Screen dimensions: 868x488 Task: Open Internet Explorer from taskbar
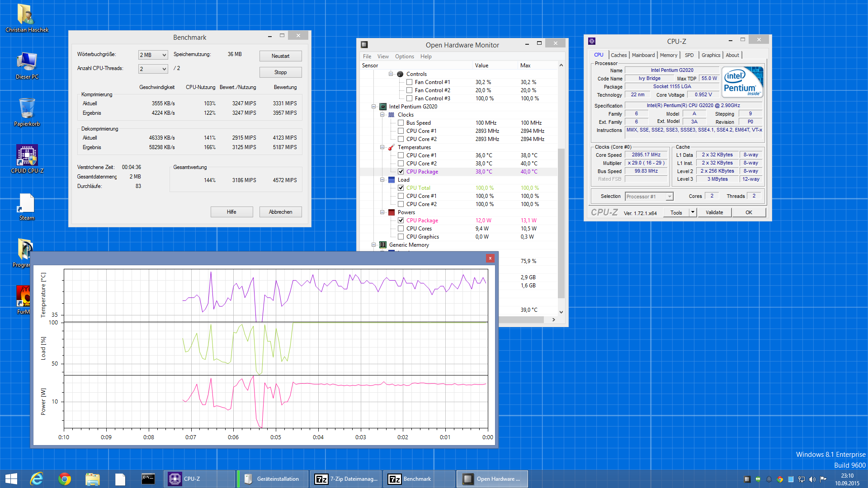click(37, 479)
